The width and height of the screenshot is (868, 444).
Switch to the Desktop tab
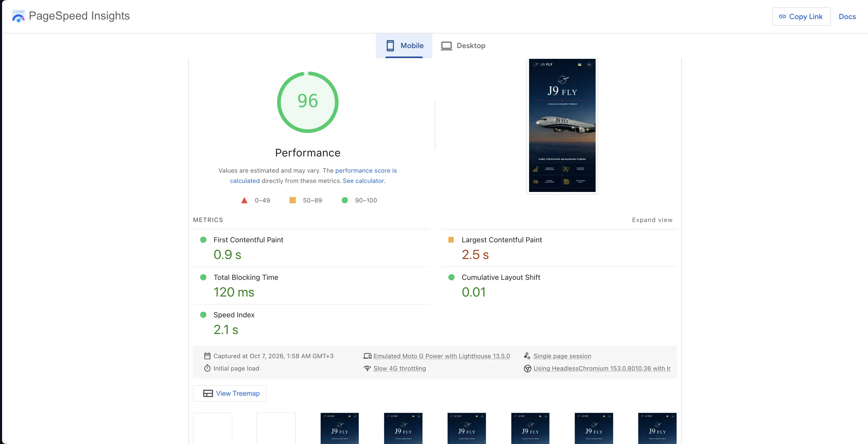pyautogui.click(x=463, y=45)
